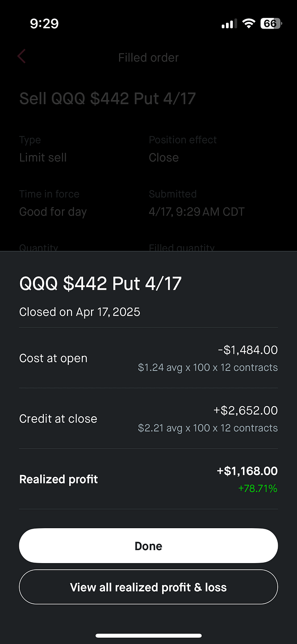Tap the Wi-Fi status icon
This screenshot has width=297, height=644.
[x=248, y=23]
